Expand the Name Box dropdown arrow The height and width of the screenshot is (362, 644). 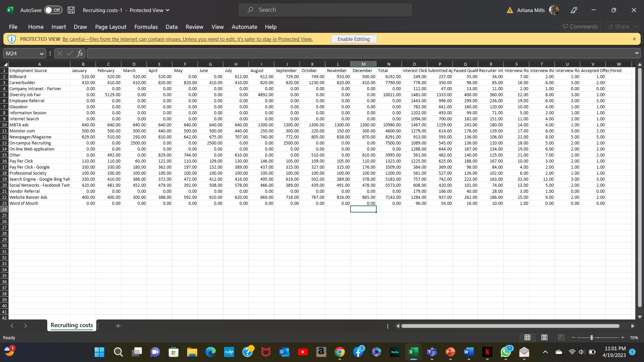click(x=42, y=54)
